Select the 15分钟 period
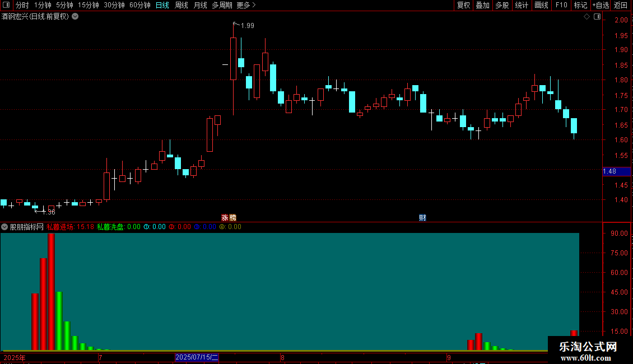633x364 pixels. point(89,5)
